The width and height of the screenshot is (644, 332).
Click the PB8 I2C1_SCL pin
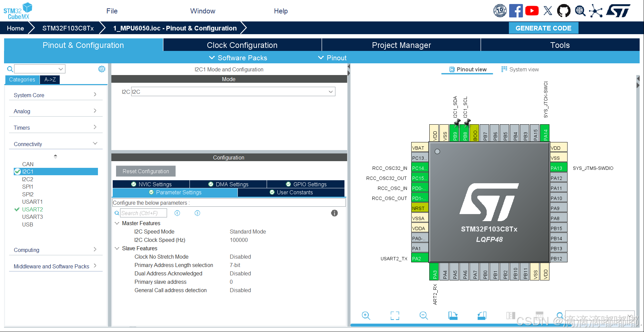tap(465, 133)
